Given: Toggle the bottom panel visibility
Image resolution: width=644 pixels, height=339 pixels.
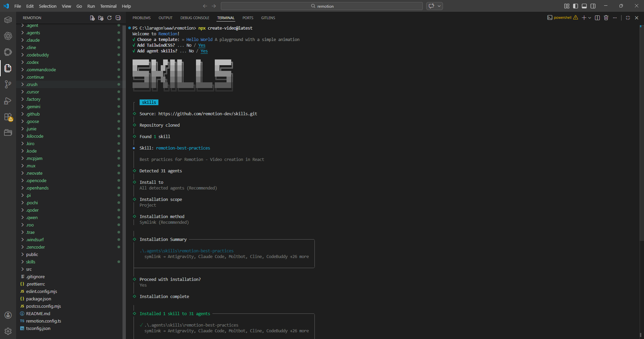Looking at the screenshot, I should (584, 6).
